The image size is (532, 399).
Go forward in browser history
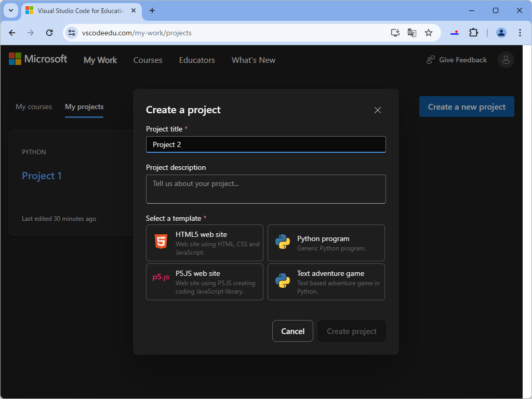click(x=31, y=33)
